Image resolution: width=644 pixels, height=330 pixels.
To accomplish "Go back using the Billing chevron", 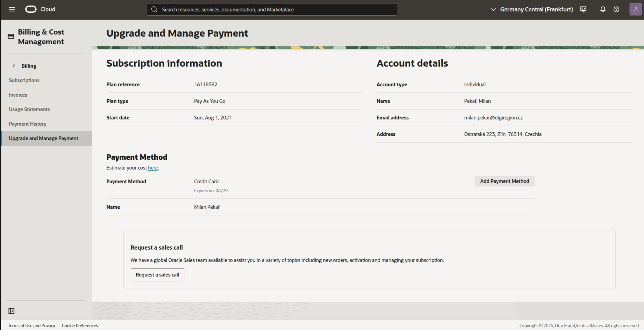I will click(14, 66).
